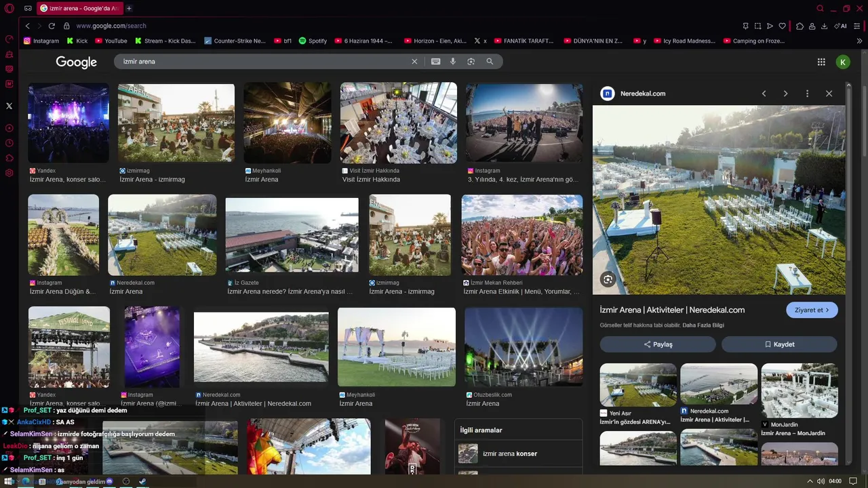Show previous image in preview panel
Viewport: 868px width, 488px height.
pyautogui.click(x=764, y=94)
